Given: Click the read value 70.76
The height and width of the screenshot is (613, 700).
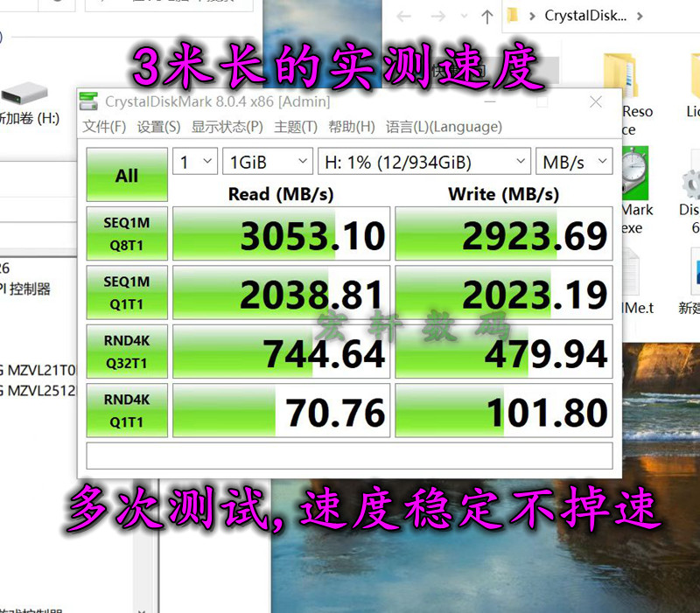Looking at the screenshot, I should (281, 410).
